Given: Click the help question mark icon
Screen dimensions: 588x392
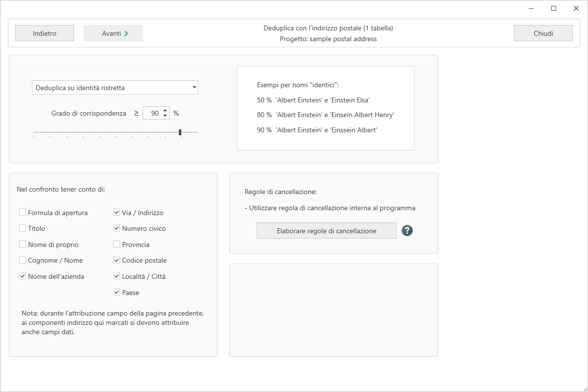Looking at the screenshot, I should click(407, 230).
